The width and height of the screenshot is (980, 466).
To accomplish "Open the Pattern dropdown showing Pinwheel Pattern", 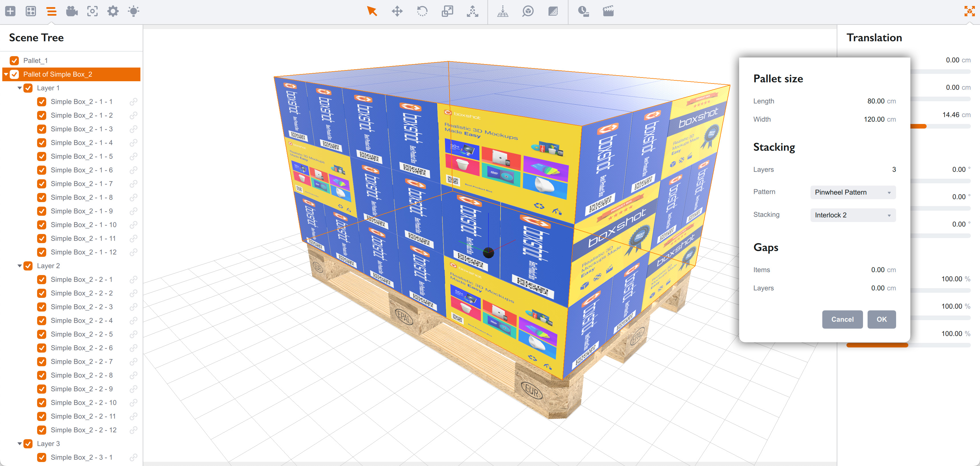I will tap(852, 192).
